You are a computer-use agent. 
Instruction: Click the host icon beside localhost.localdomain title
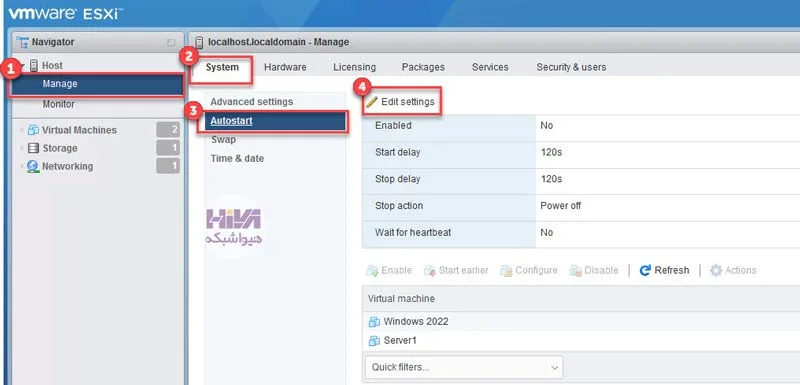tap(199, 42)
